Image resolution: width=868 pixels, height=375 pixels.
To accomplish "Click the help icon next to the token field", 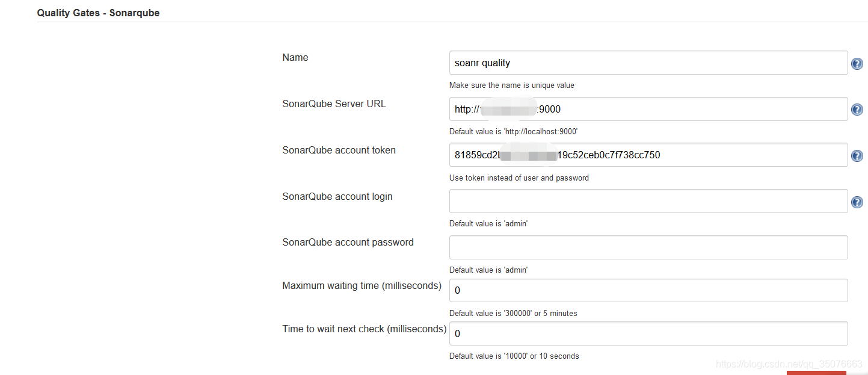I will pyautogui.click(x=857, y=155).
